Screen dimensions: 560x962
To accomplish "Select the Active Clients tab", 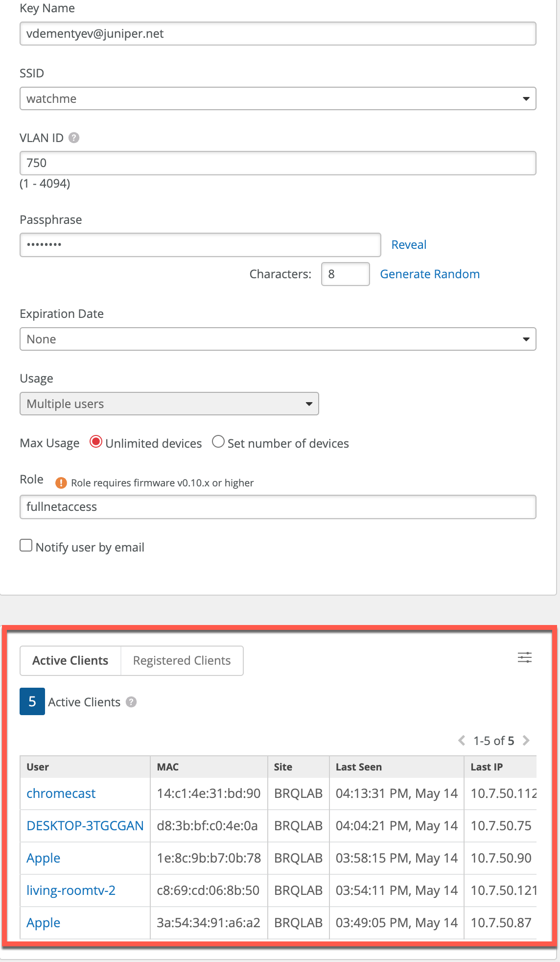I will click(70, 661).
